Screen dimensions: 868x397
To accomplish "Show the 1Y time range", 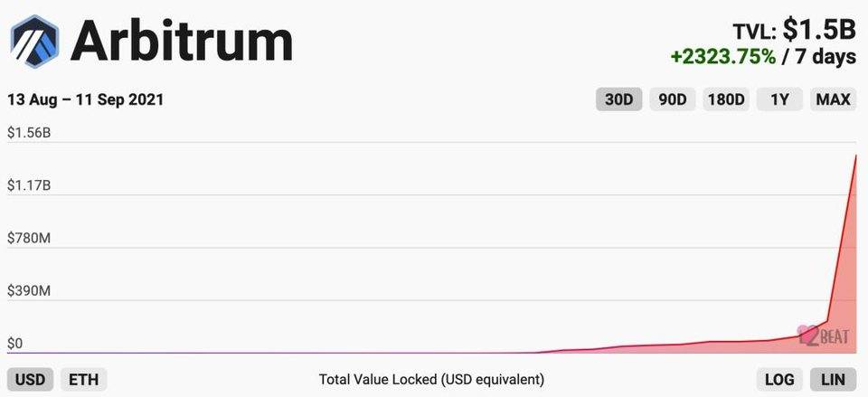I will pyautogui.click(x=780, y=99).
